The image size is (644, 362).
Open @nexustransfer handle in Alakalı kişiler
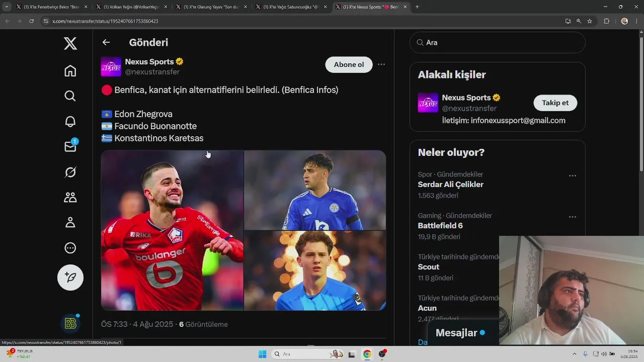[469, 108]
